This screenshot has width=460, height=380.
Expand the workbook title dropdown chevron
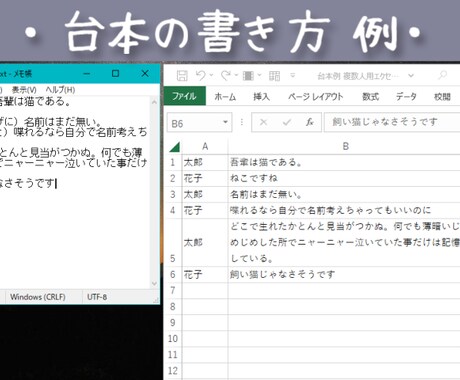(411, 76)
